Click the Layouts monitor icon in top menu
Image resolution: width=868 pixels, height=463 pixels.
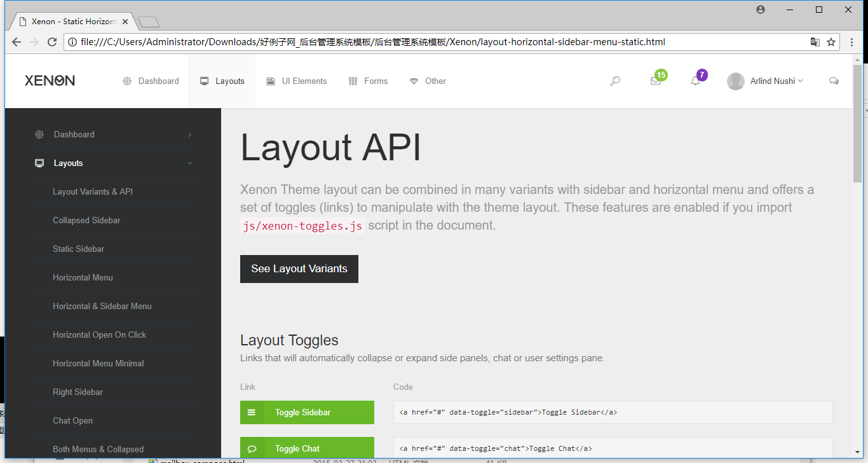click(x=204, y=81)
